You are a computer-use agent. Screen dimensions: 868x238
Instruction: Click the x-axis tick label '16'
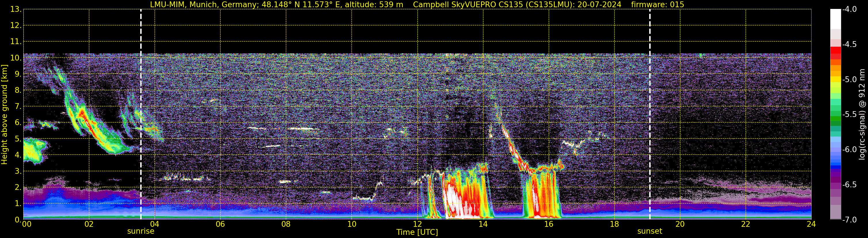(549, 224)
